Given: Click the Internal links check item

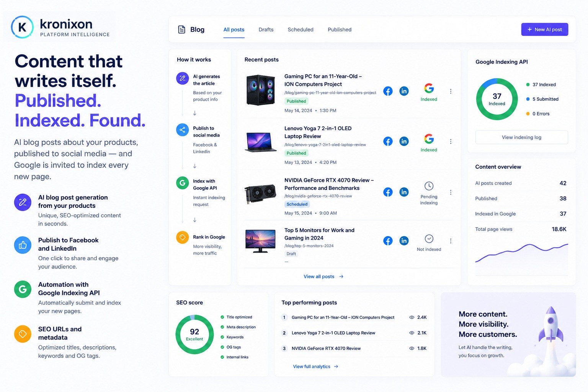Looking at the screenshot, I should pyautogui.click(x=234, y=357).
